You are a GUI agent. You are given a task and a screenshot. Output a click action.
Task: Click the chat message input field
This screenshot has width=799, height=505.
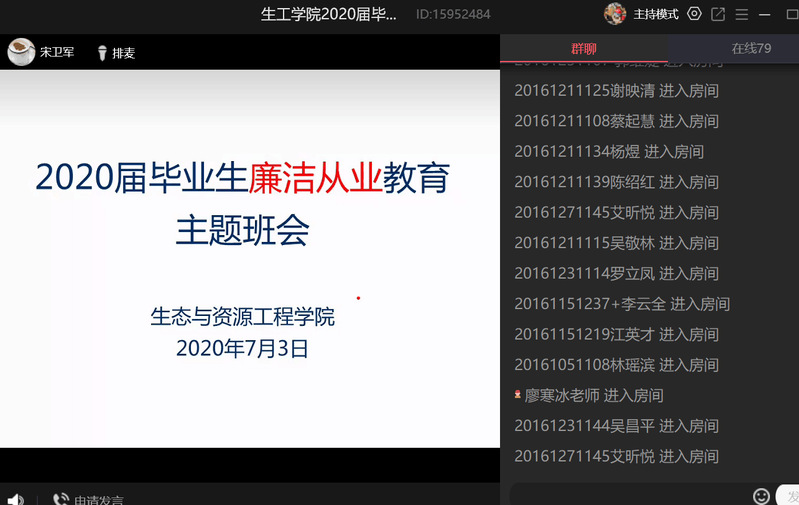[629, 495]
